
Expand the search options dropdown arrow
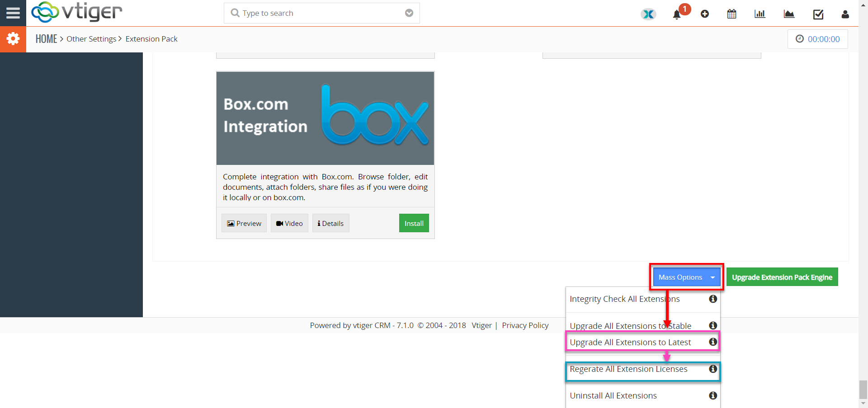(409, 13)
